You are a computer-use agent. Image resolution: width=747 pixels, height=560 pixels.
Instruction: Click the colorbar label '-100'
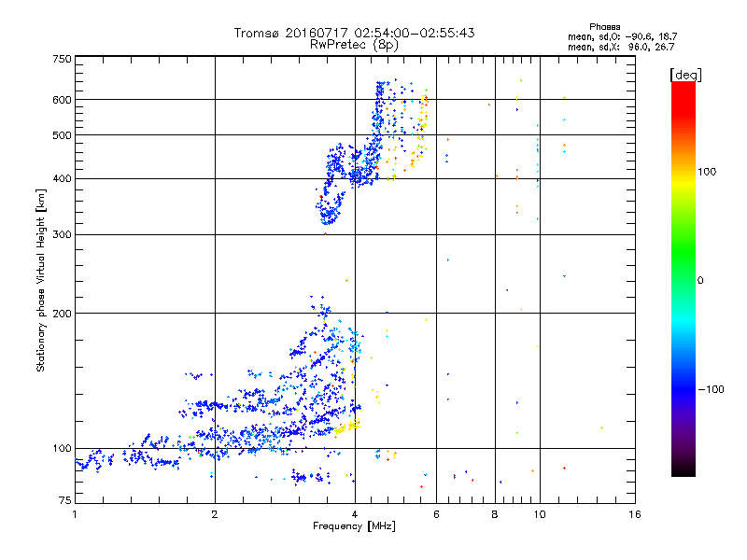tap(711, 389)
